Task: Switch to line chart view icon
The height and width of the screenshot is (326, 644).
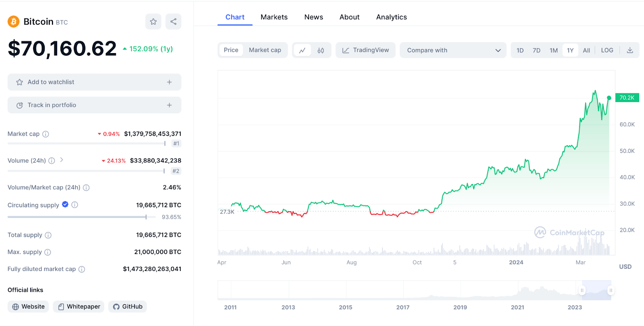Action: [302, 50]
